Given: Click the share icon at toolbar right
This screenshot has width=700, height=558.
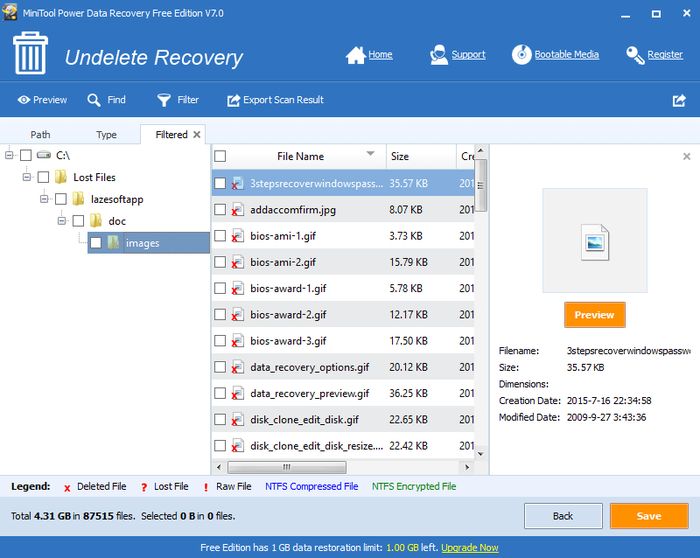Looking at the screenshot, I should (x=679, y=100).
